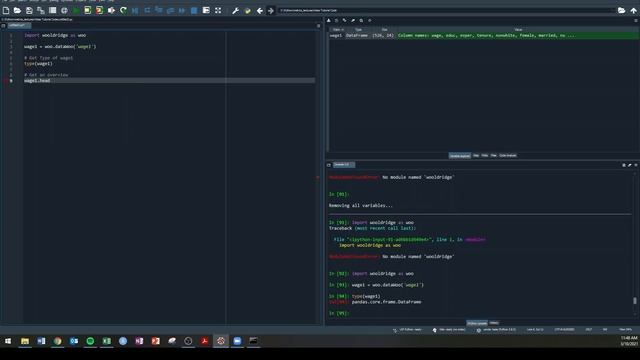The width and height of the screenshot is (640, 360).
Task: Open PowerPoint from the taskbar
Action: point(156,341)
